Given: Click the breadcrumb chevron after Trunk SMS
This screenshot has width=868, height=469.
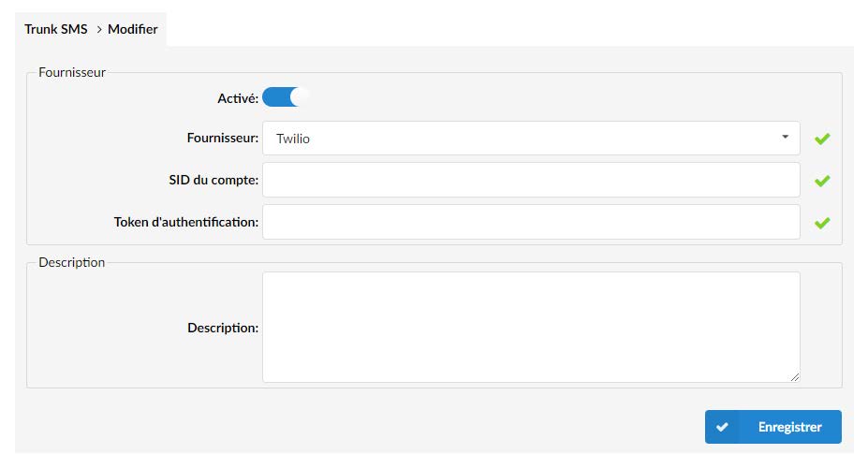Looking at the screenshot, I should click(x=99, y=29).
